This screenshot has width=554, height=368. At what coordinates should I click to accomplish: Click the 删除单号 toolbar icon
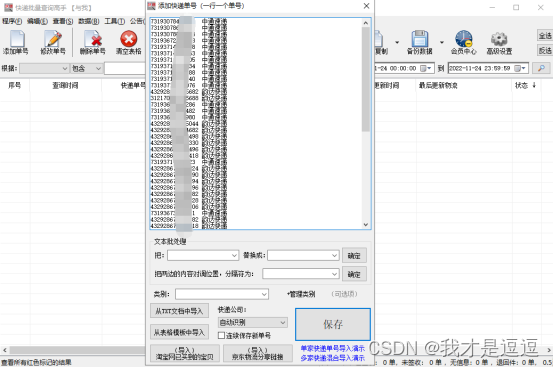(x=92, y=42)
